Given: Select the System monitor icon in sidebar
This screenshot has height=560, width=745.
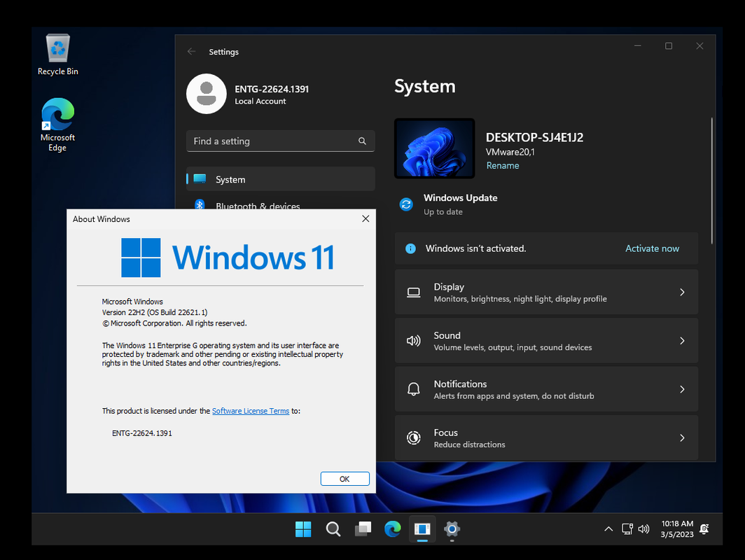Looking at the screenshot, I should pyautogui.click(x=200, y=179).
